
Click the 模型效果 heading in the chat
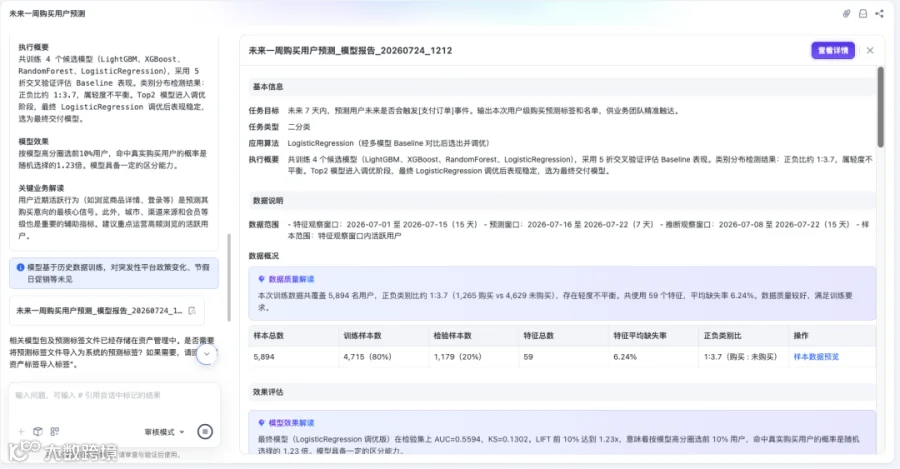pyautogui.click(x=33, y=141)
